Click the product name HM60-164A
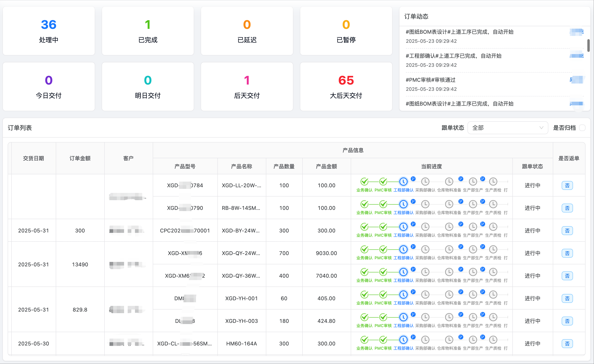Image resolution: width=594 pixels, height=364 pixels. [x=242, y=344]
